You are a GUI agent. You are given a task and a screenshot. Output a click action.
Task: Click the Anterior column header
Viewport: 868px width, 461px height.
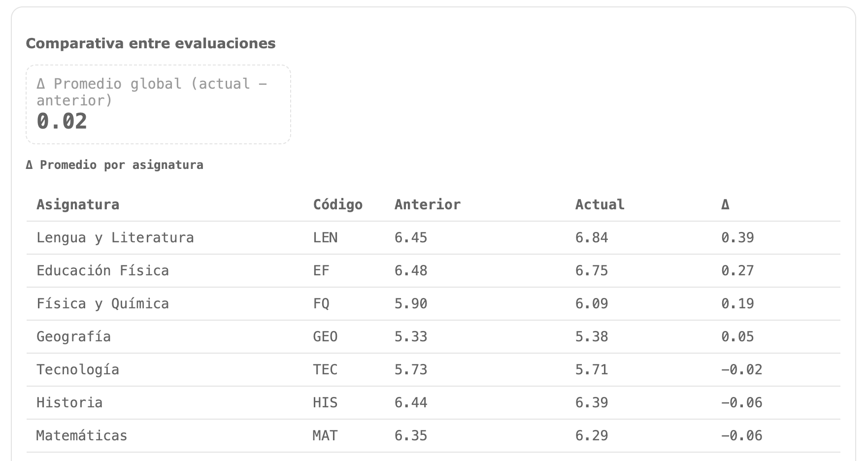click(427, 204)
